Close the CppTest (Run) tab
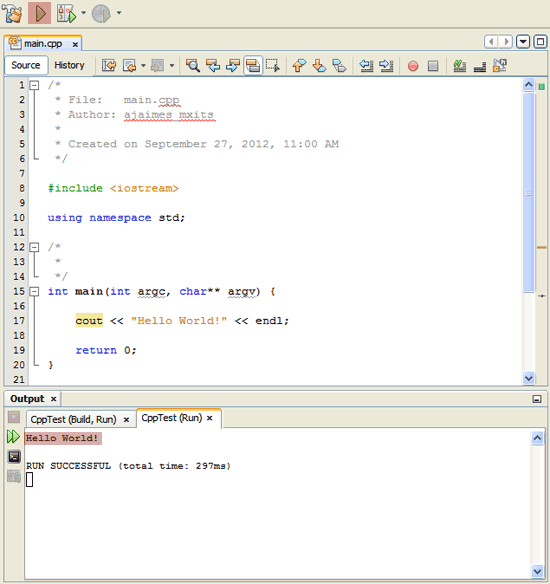The width and height of the screenshot is (550, 584). (210, 418)
